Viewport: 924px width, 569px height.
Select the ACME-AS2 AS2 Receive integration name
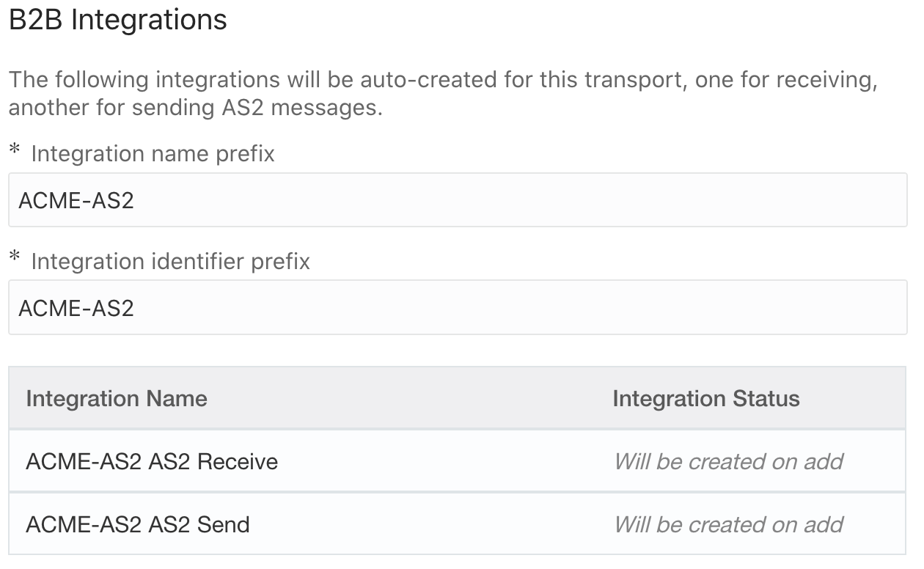pyautogui.click(x=152, y=461)
